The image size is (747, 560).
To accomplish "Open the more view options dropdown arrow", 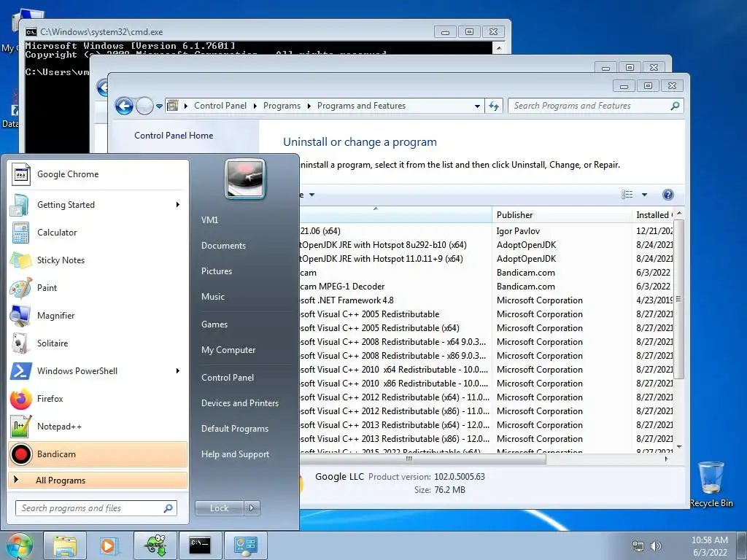I will [x=645, y=195].
